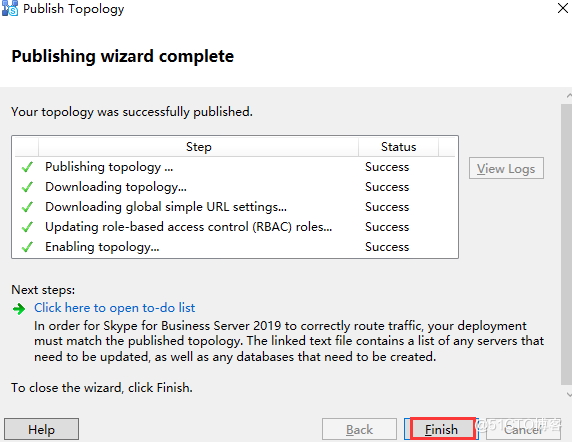Click the green arrow icon under Next steps

coord(19,309)
